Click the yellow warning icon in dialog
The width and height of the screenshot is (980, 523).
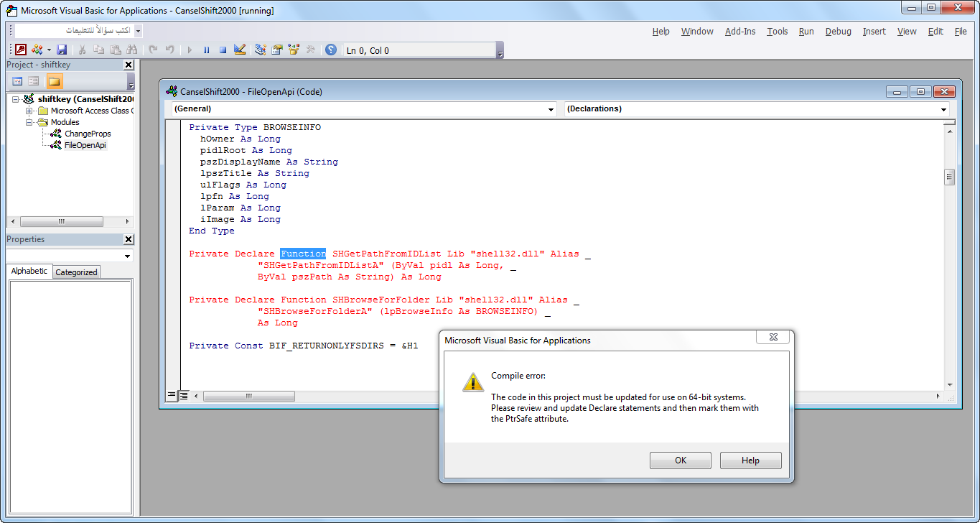coord(472,382)
